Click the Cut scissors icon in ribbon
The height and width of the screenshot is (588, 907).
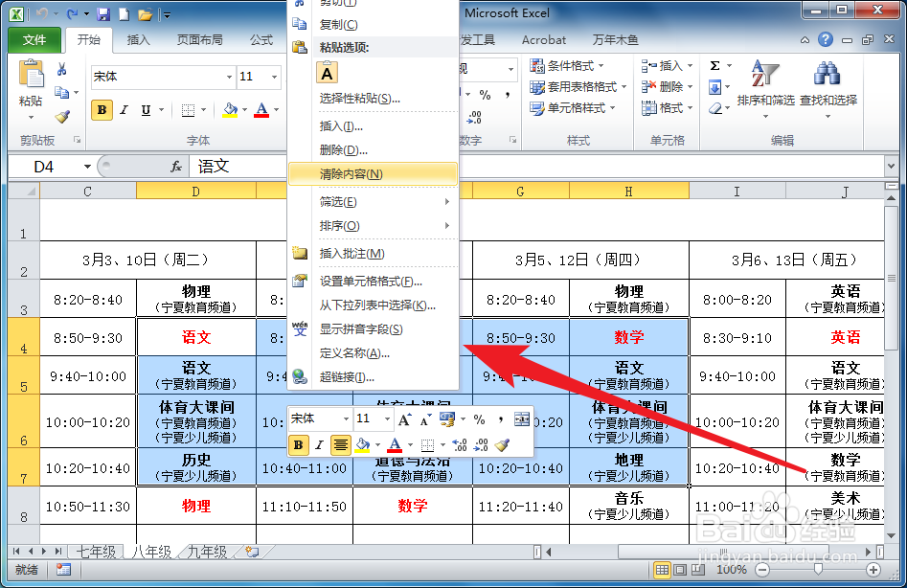(61, 69)
